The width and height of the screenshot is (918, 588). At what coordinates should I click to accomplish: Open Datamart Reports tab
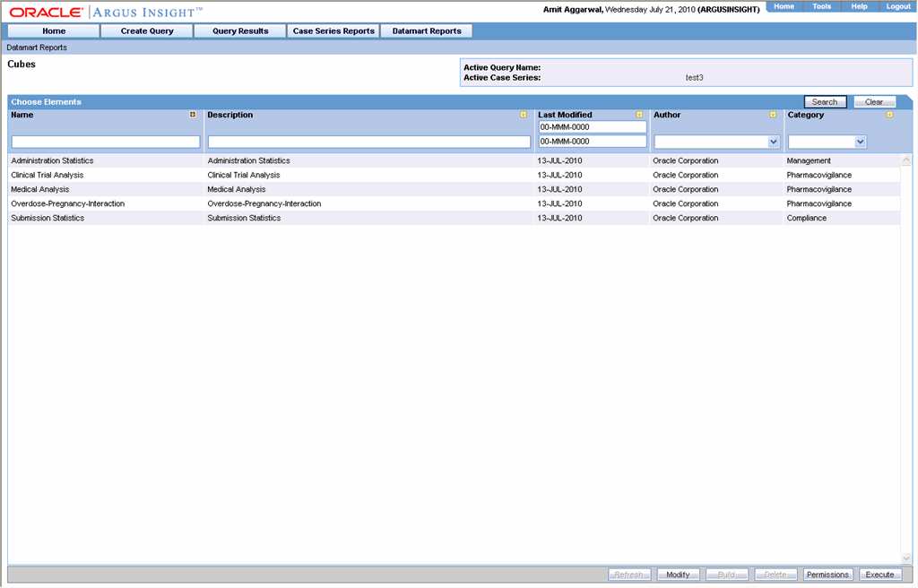pos(427,31)
